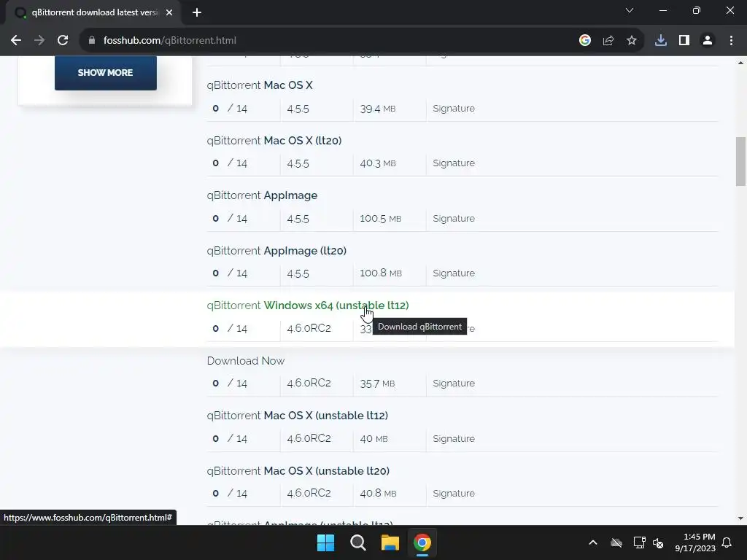Click the page scroll down arrow
Image resolution: width=747 pixels, height=560 pixels.
[741, 518]
